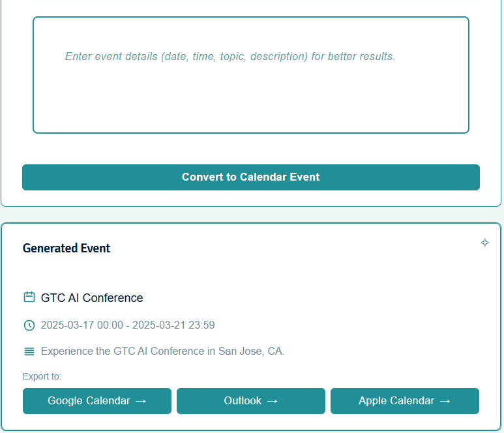The height and width of the screenshot is (433, 504).
Task: Click the sparkle icon in Generated Event card
Action: (484, 243)
